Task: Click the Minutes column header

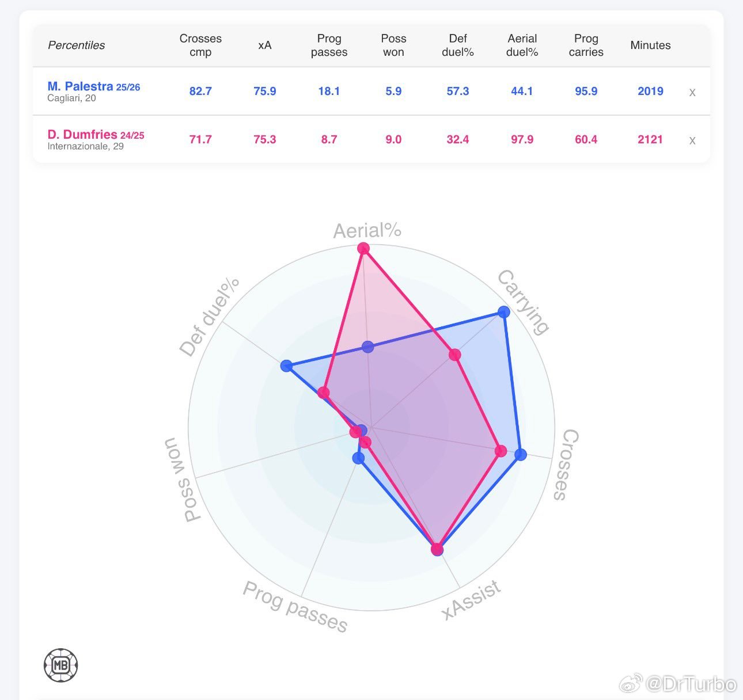Action: tap(650, 45)
